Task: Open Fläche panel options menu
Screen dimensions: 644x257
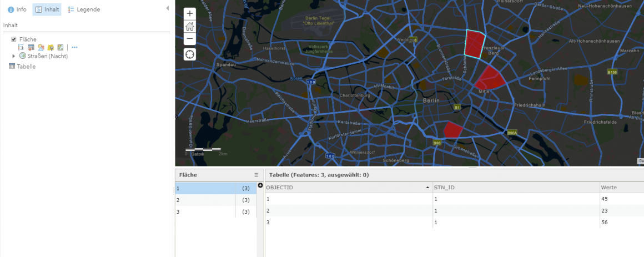Action: 256,175
